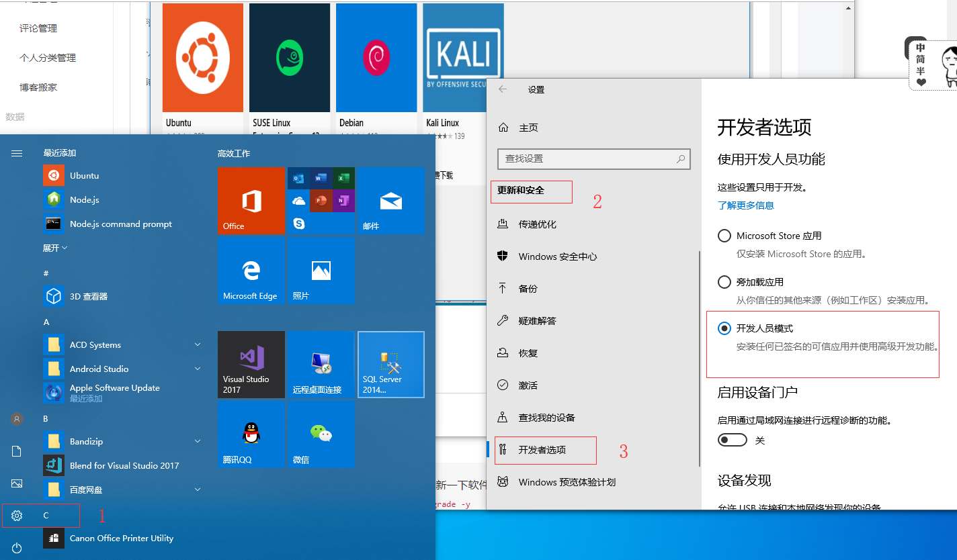Select the 旁加载应用 radio button

[724, 283]
